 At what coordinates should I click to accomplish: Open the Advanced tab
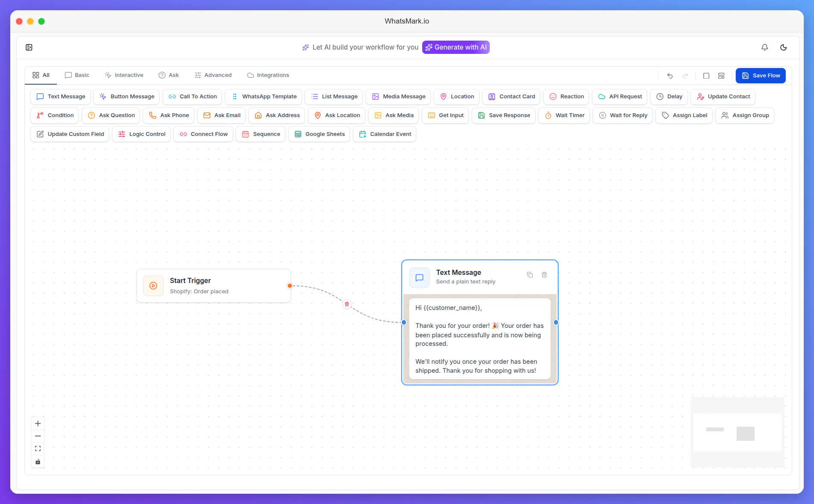tap(213, 75)
